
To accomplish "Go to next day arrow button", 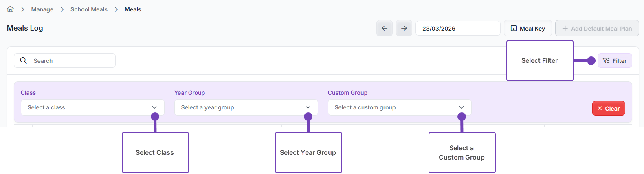I will pos(404,29).
